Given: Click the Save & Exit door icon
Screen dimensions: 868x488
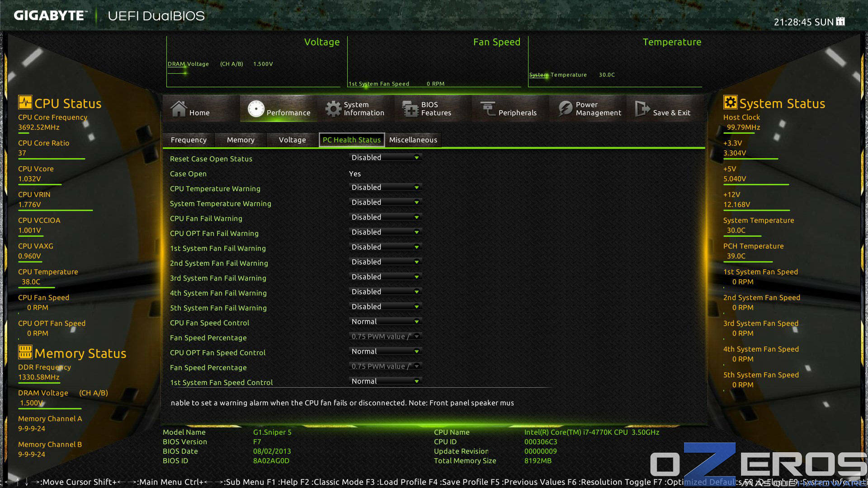Looking at the screenshot, I should (642, 108).
